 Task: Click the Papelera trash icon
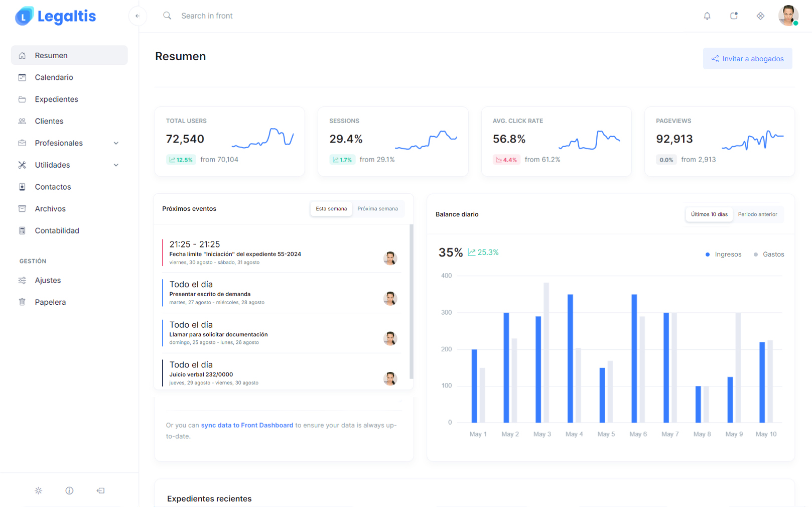point(22,302)
